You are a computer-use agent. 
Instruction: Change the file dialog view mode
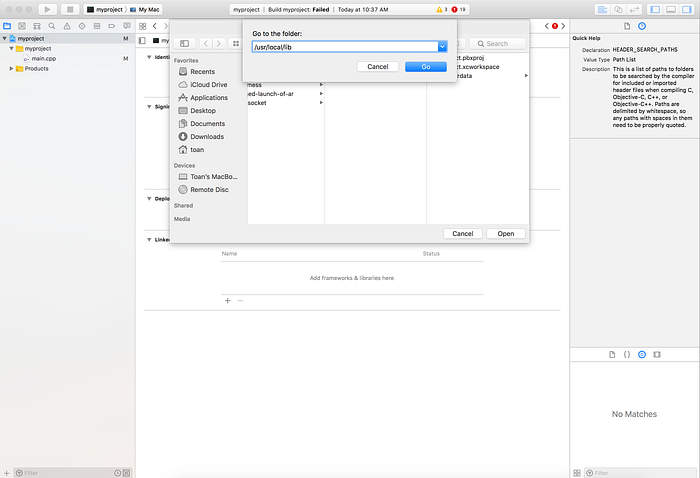(x=236, y=43)
